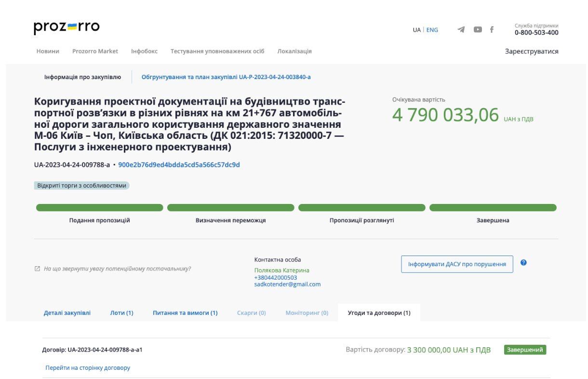Viewport: 588px width, 379px height.
Task: Click the Інформувати ДАСУ про порушення button
Action: (x=457, y=264)
